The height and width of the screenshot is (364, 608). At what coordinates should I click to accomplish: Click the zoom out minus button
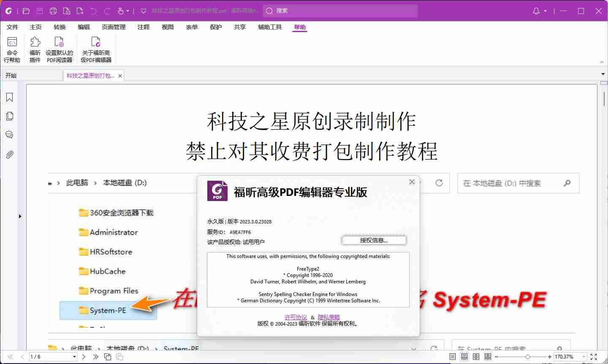pos(497,357)
